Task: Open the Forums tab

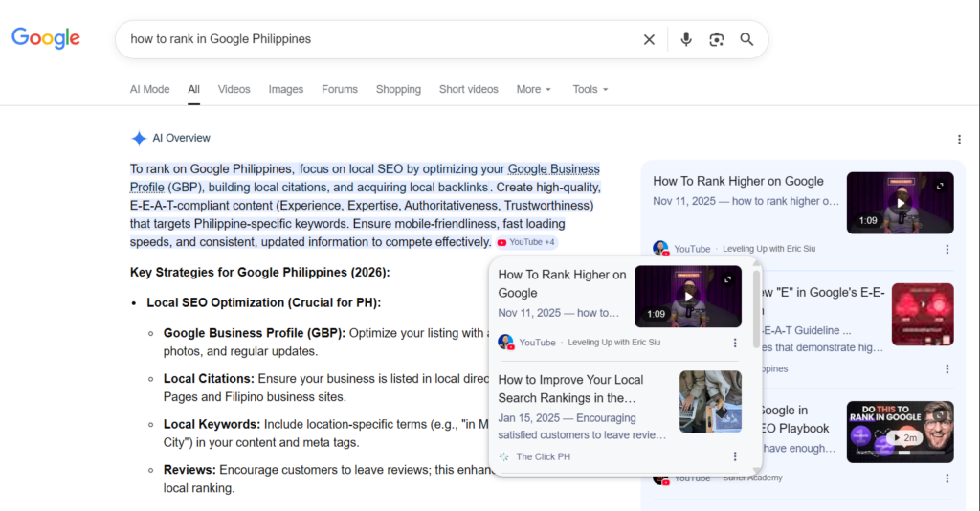Action: tap(340, 89)
